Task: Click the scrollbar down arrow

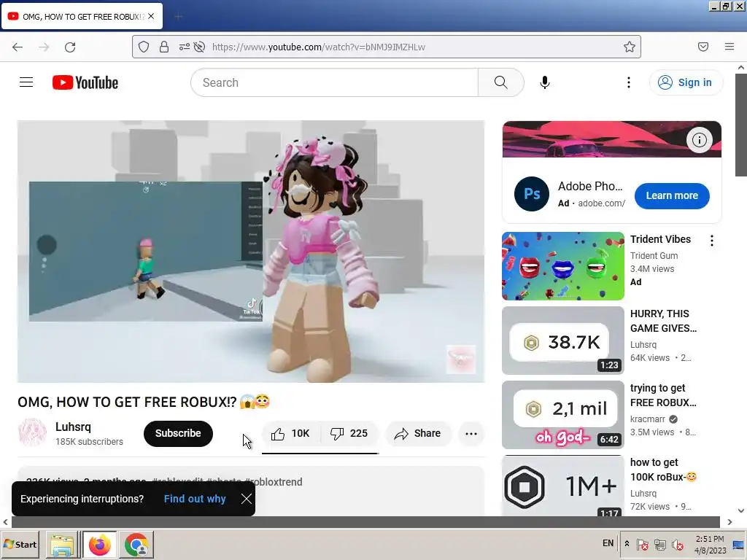Action: (741, 510)
